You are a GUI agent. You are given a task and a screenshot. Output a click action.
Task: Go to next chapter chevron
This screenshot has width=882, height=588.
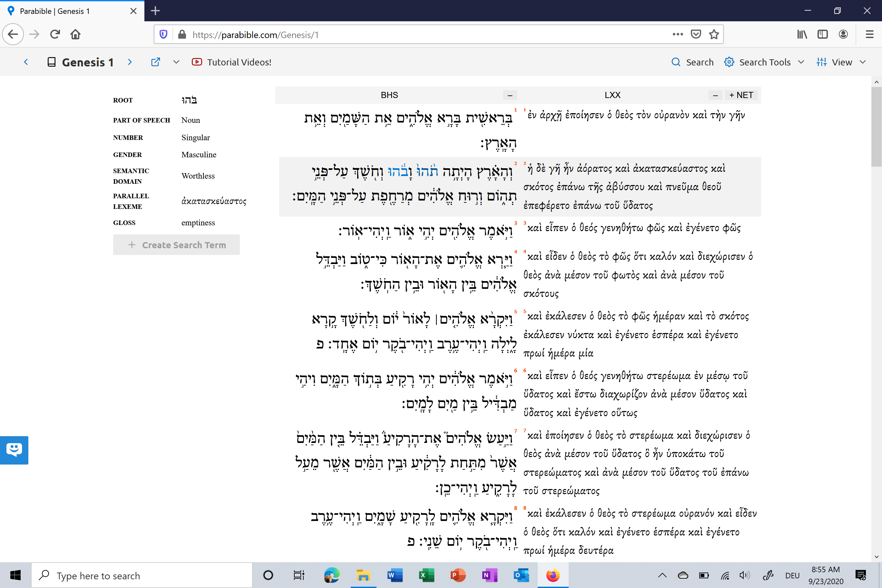click(x=130, y=62)
